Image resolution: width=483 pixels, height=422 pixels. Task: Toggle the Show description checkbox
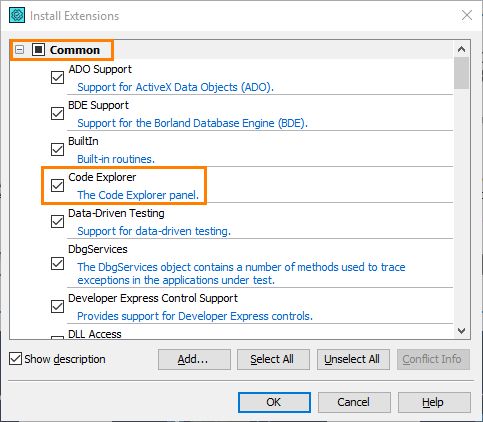click(15, 359)
